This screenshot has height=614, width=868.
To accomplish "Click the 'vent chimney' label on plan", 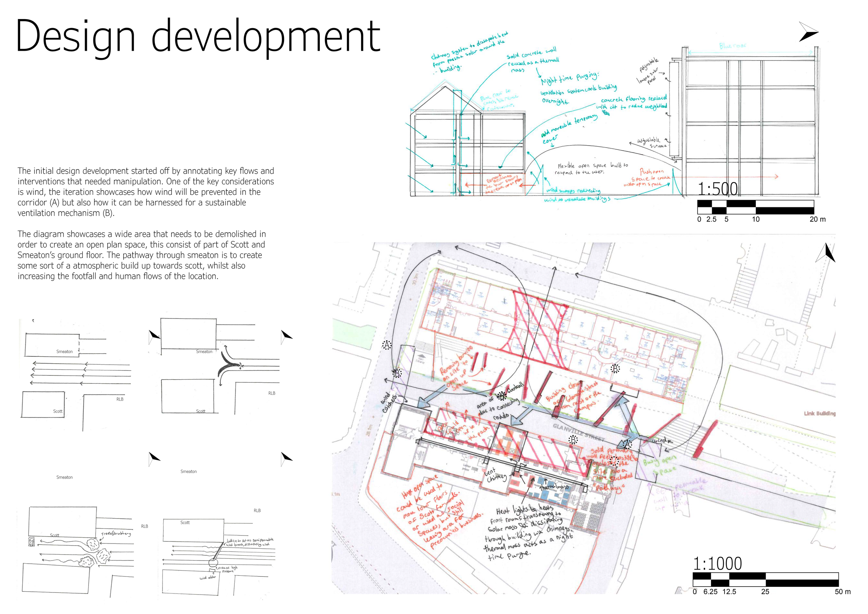I will coord(494,475).
